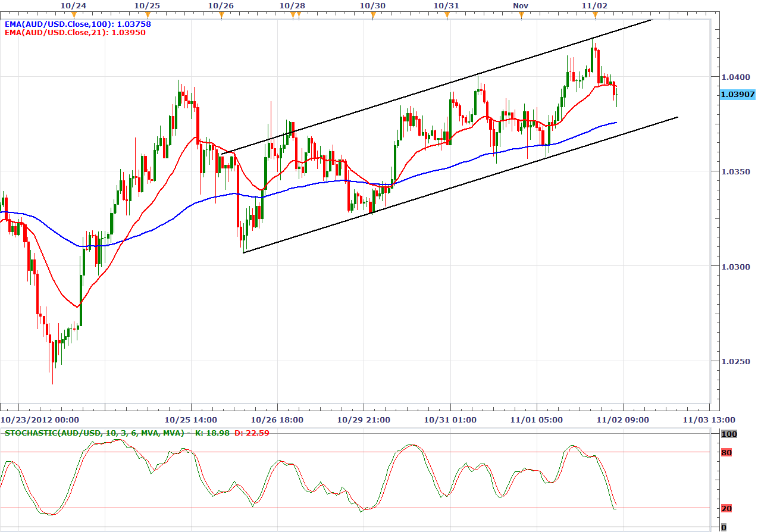Screen dimensions: 758x532
Task: Select the stochastic 100 level label
Action: pyautogui.click(x=729, y=434)
